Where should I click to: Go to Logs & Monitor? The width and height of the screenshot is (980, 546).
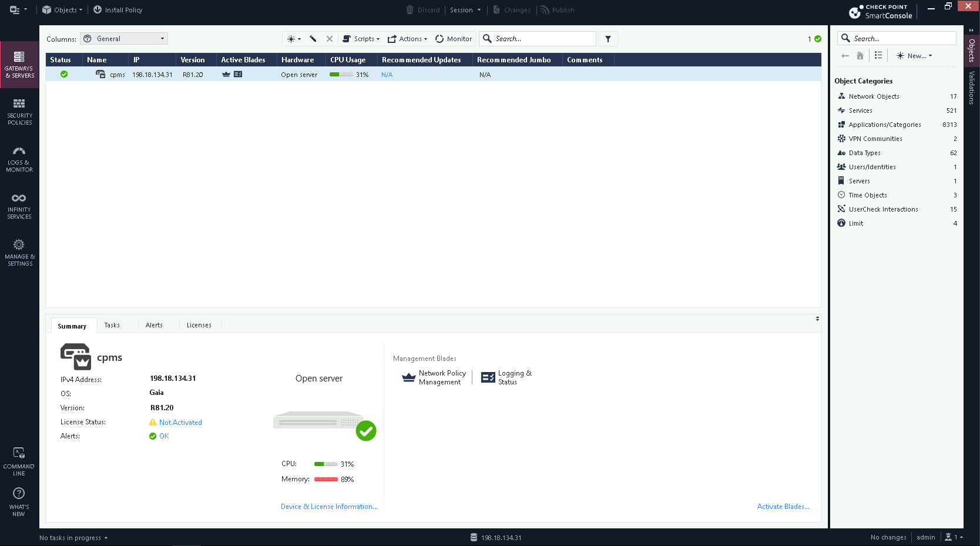tap(19, 159)
